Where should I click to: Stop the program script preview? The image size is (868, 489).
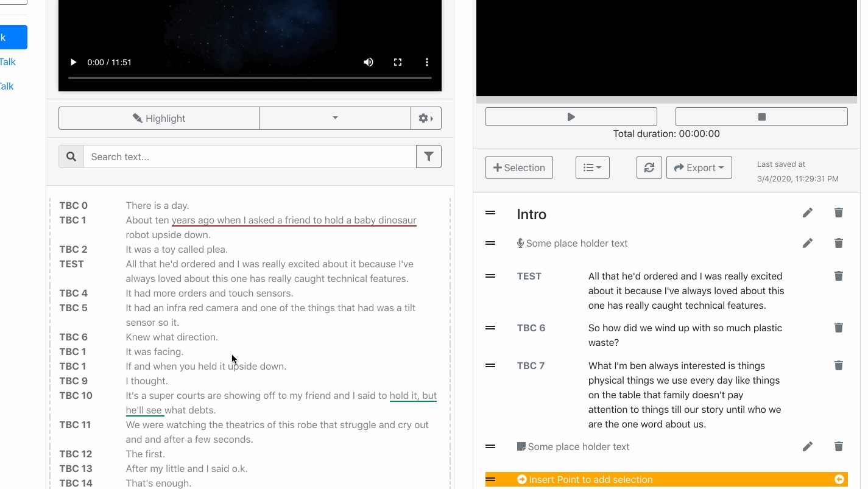pyautogui.click(x=761, y=117)
